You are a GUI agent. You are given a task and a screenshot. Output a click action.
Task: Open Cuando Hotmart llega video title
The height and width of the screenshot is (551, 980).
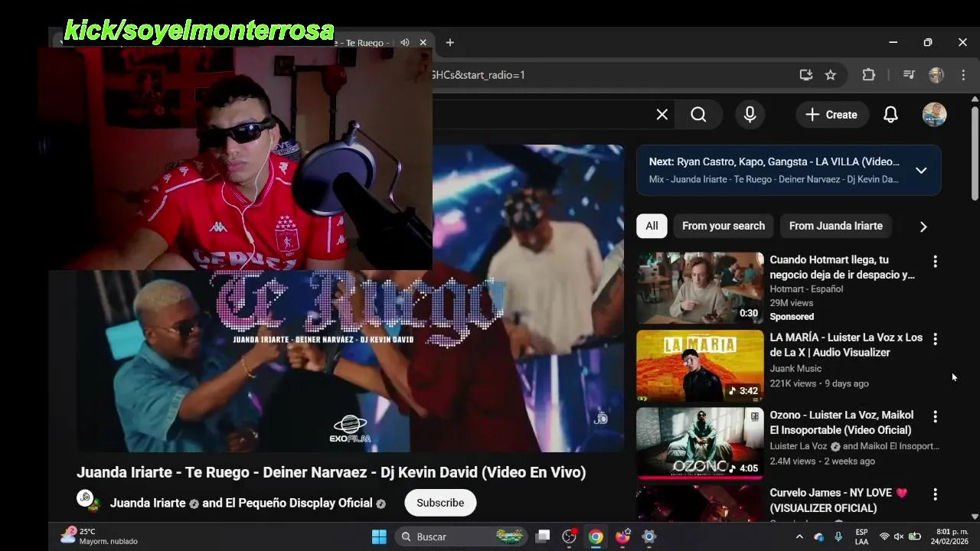842,267
